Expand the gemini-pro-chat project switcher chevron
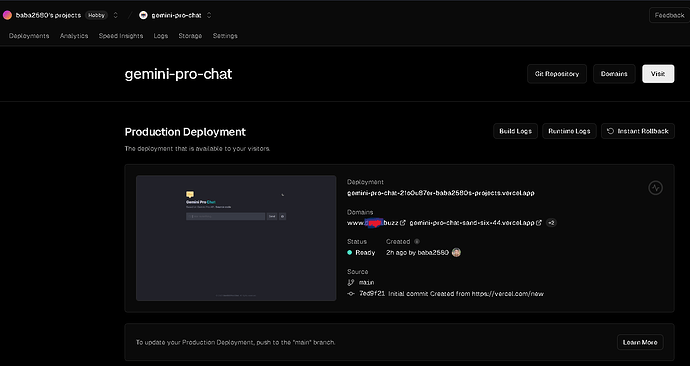690x366 pixels. click(x=209, y=15)
